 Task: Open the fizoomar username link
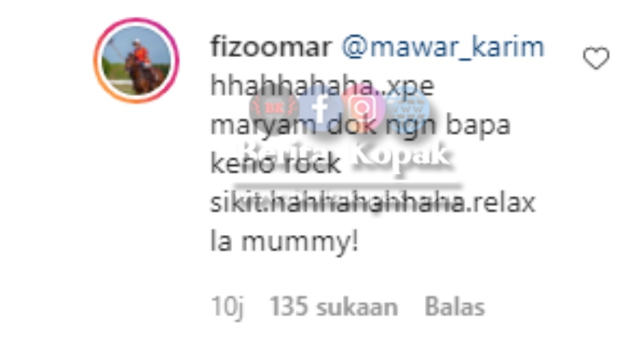click(x=270, y=47)
